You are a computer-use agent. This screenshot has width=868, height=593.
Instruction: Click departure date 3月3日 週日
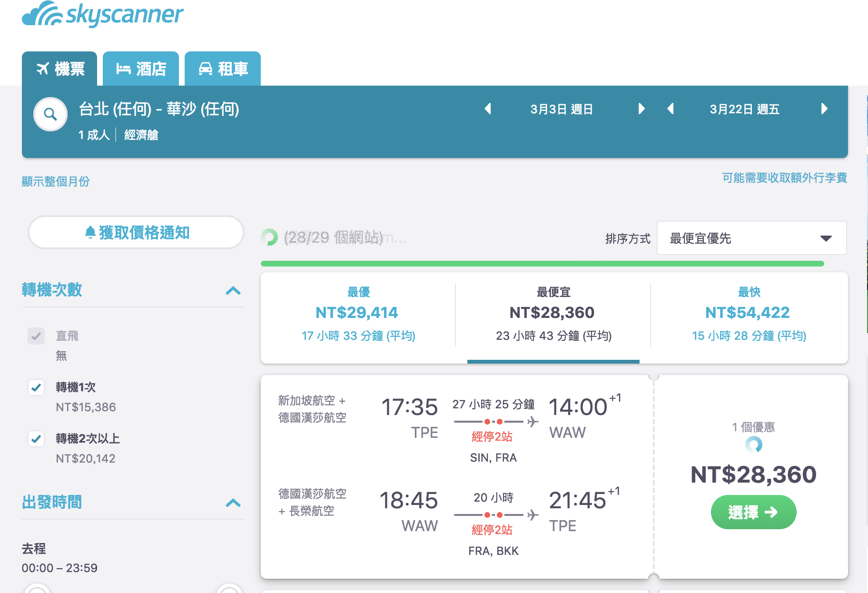point(562,109)
